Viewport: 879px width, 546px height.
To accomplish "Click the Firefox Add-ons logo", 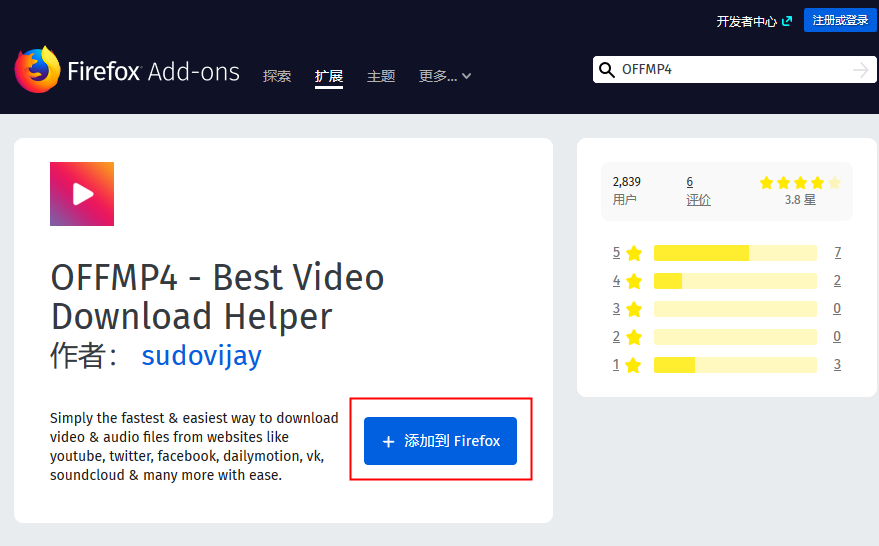I will [127, 70].
